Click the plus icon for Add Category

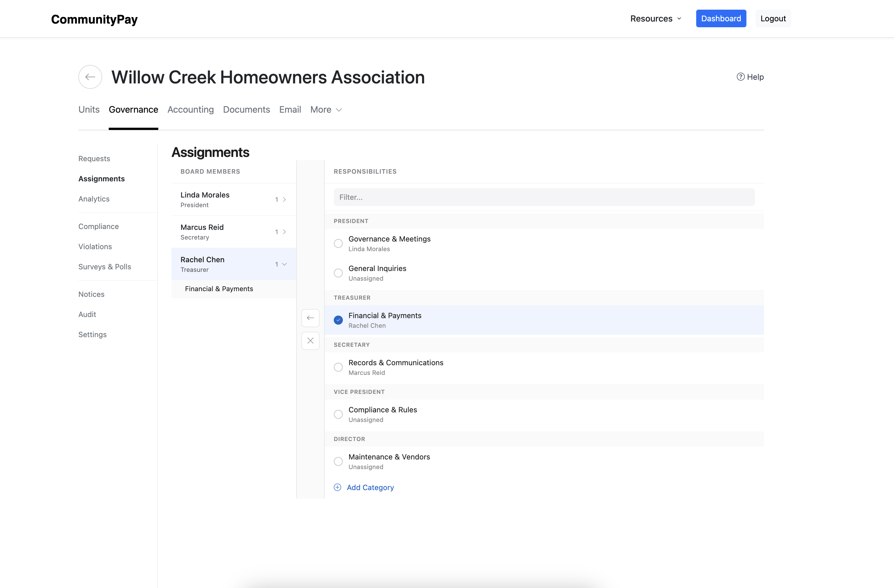337,487
